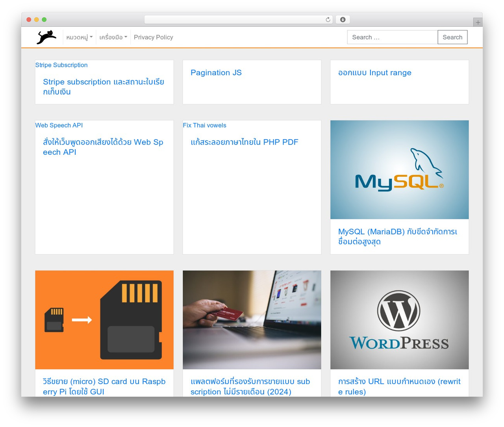The image size is (504, 427).
Task: Open the URL rewrite rules article title
Action: [x=399, y=386]
